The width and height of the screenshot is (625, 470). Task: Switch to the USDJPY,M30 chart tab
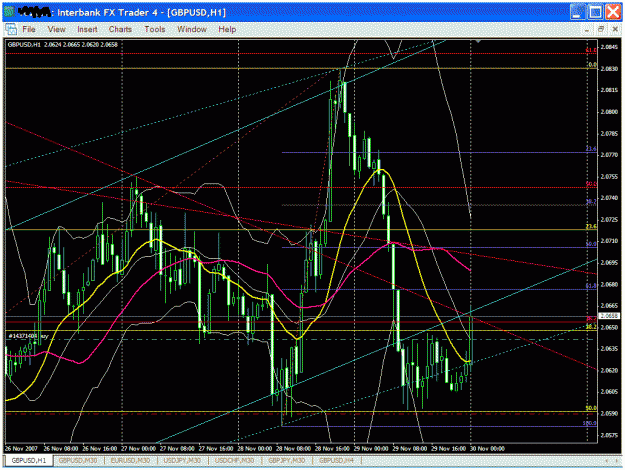click(182, 460)
